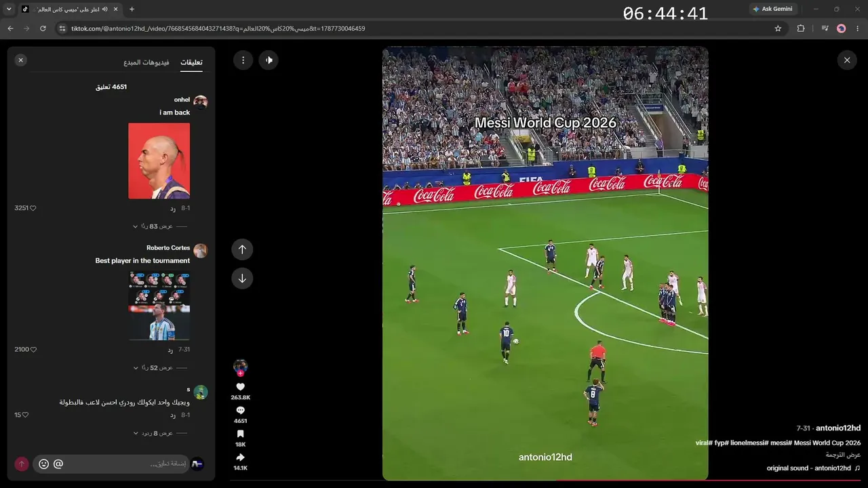Image resolution: width=868 pixels, height=488 pixels.
Task: Click the Roberto Cortes username
Action: coord(168,248)
